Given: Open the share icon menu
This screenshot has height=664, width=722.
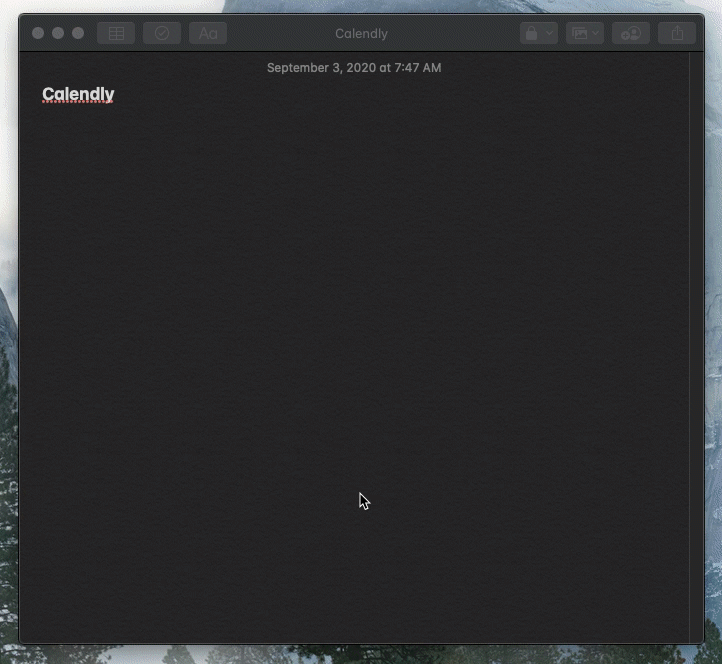Looking at the screenshot, I should point(676,33).
